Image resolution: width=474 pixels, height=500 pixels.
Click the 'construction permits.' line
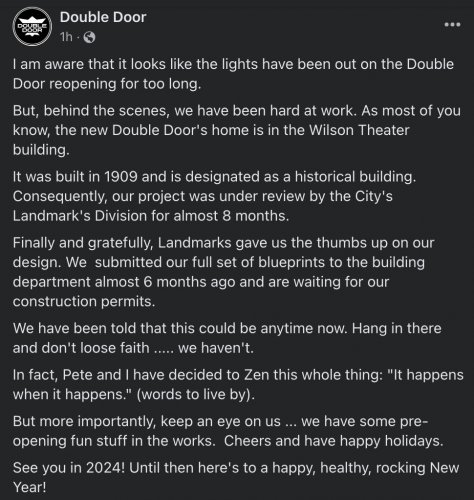tap(84, 301)
